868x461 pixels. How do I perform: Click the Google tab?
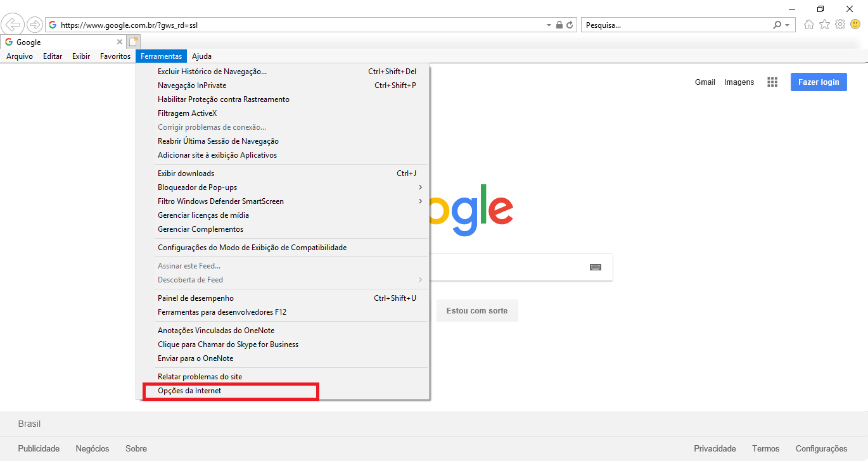pos(63,42)
